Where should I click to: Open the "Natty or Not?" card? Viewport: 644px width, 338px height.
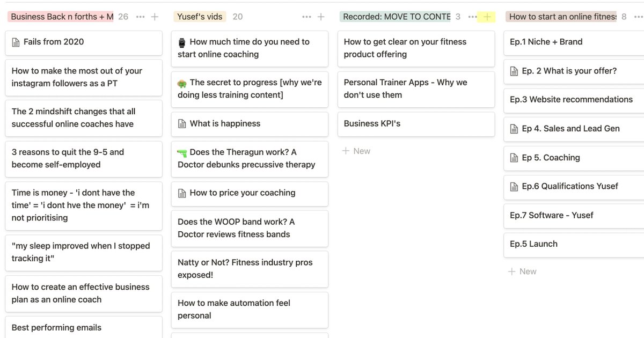pos(250,269)
